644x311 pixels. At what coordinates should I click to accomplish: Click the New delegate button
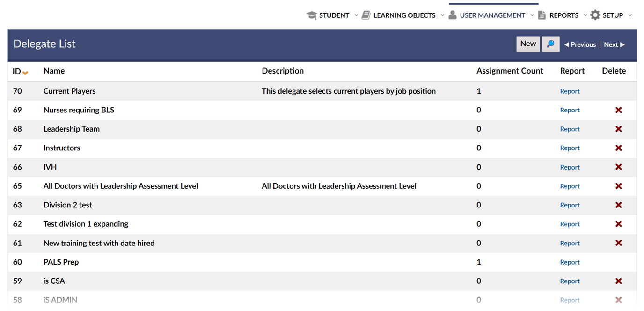tap(528, 44)
